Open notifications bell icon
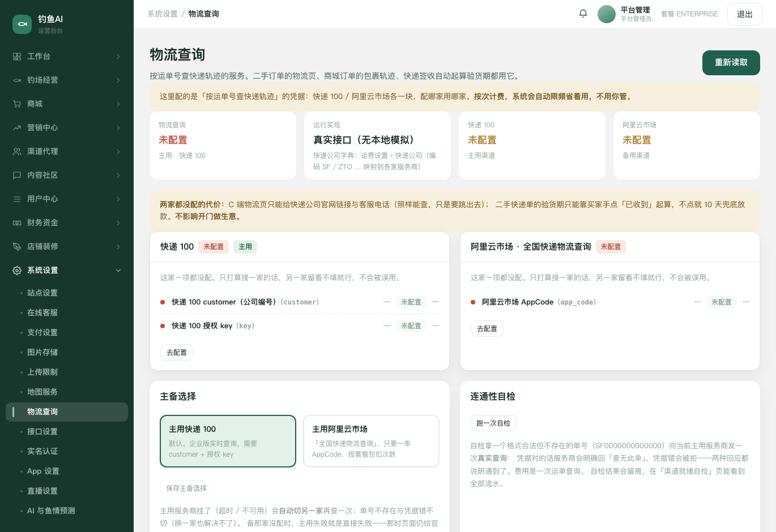776x532 pixels. [583, 14]
